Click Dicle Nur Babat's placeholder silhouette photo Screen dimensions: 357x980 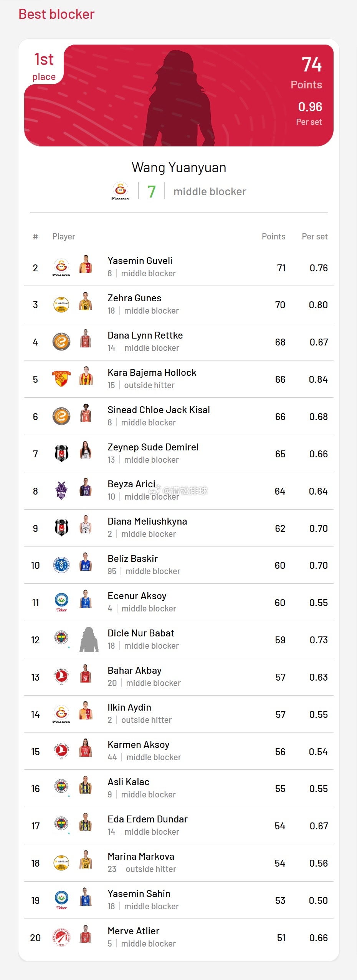tap(89, 639)
